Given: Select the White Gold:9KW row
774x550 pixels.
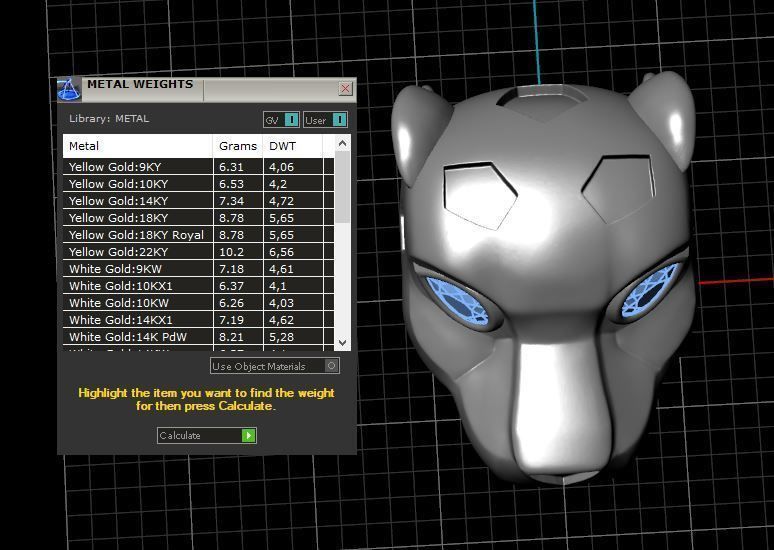Looking at the screenshot, I should pyautogui.click(x=198, y=269).
